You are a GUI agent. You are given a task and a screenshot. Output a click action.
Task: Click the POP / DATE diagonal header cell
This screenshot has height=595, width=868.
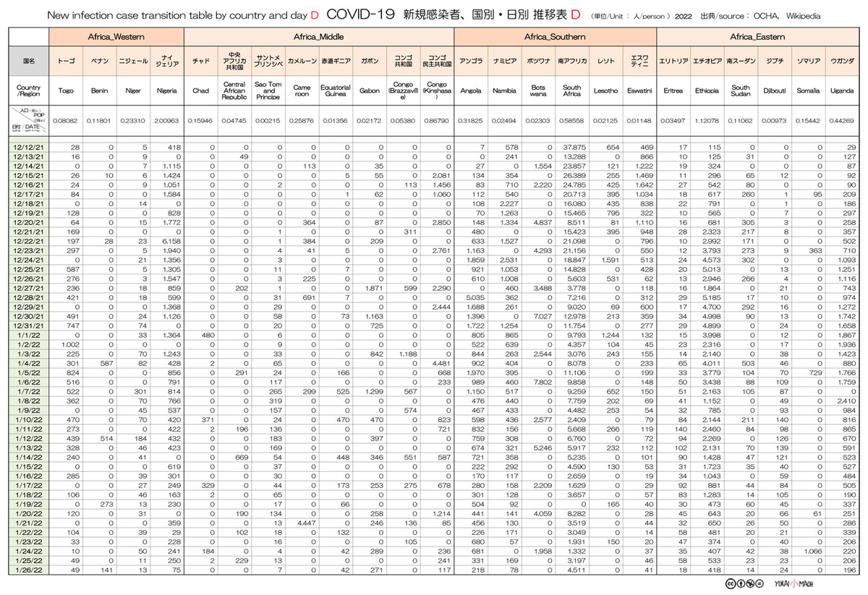coord(29,121)
